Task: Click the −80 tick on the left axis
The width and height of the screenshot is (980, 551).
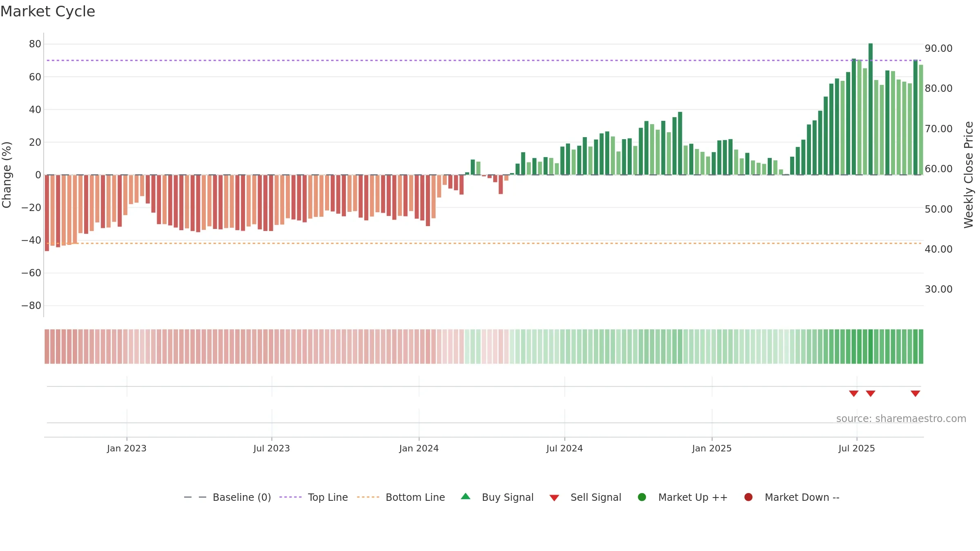Action: pos(31,306)
